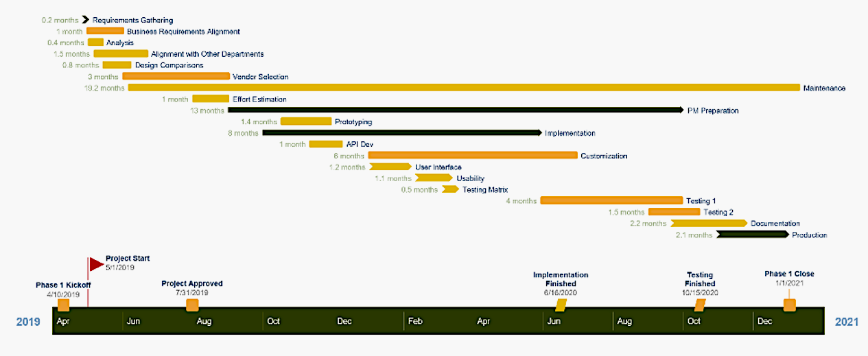The height and width of the screenshot is (356, 868).
Task: Select the Documentation arrow-shaped bar
Action: point(709,224)
